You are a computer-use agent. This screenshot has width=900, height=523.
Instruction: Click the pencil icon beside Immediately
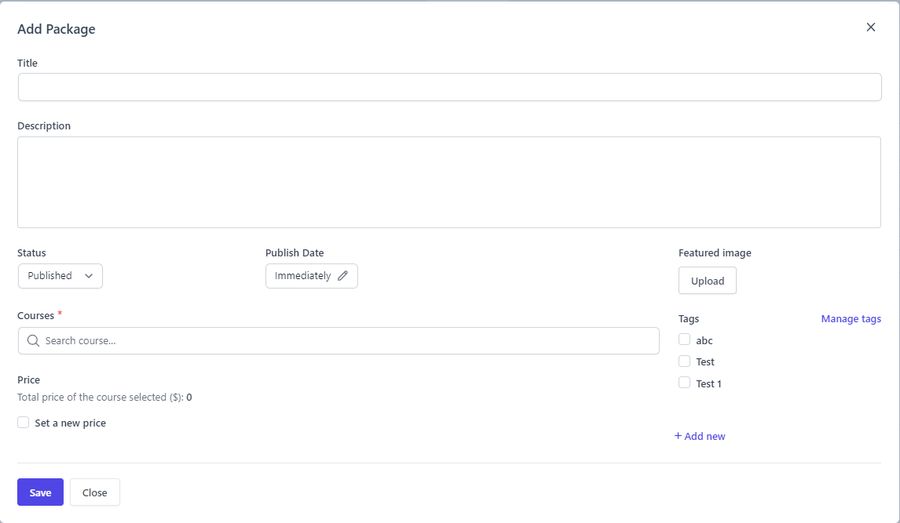(x=343, y=276)
